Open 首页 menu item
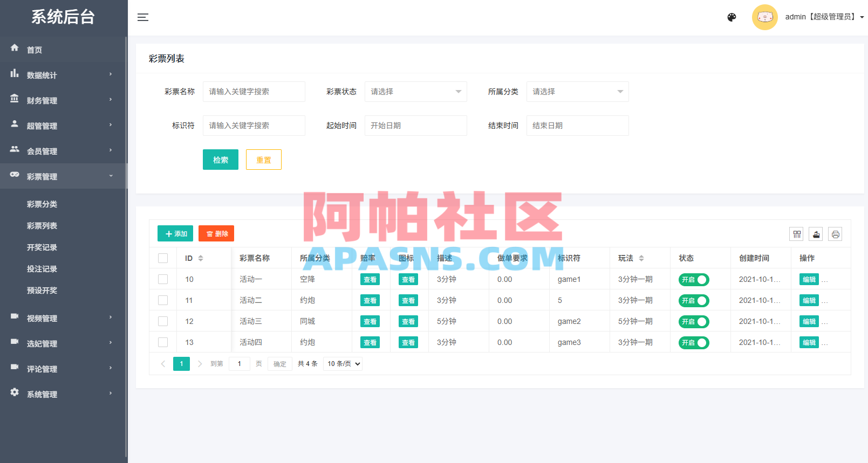This screenshot has width=868, height=463. [x=64, y=50]
